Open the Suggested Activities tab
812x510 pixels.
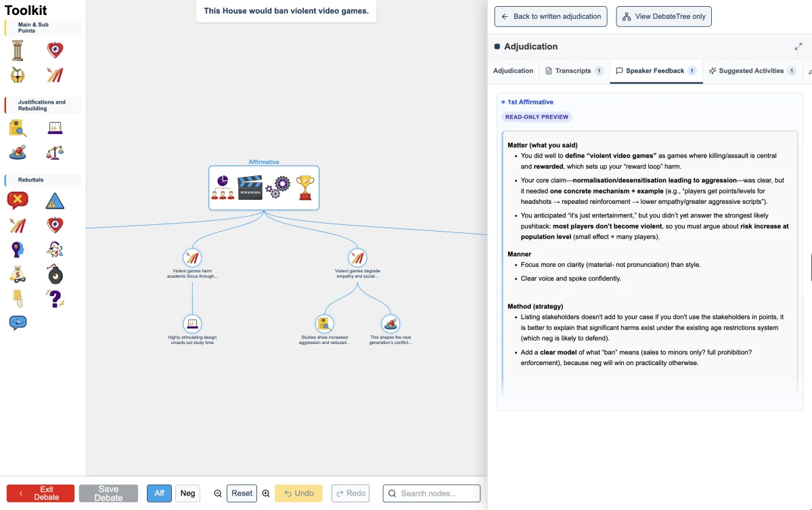coord(752,71)
